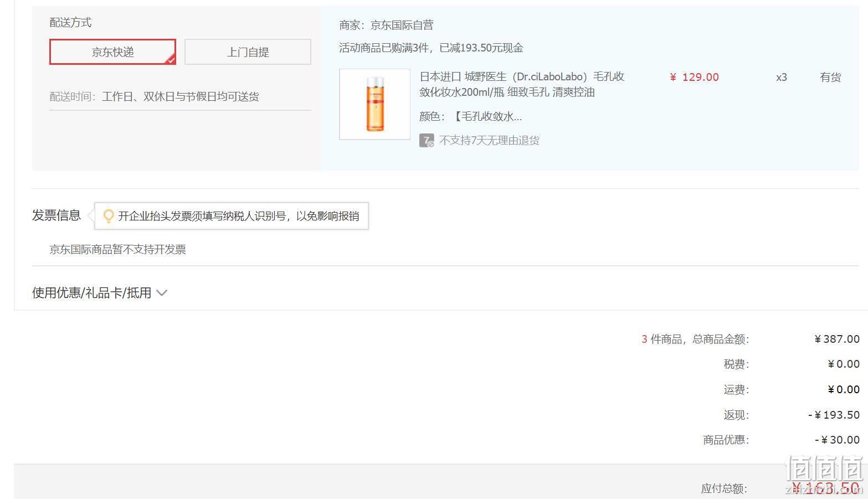
Task: Click tax ID invoice tip 开企业抬头发票须填写纳税人识别号
Action: (x=239, y=216)
